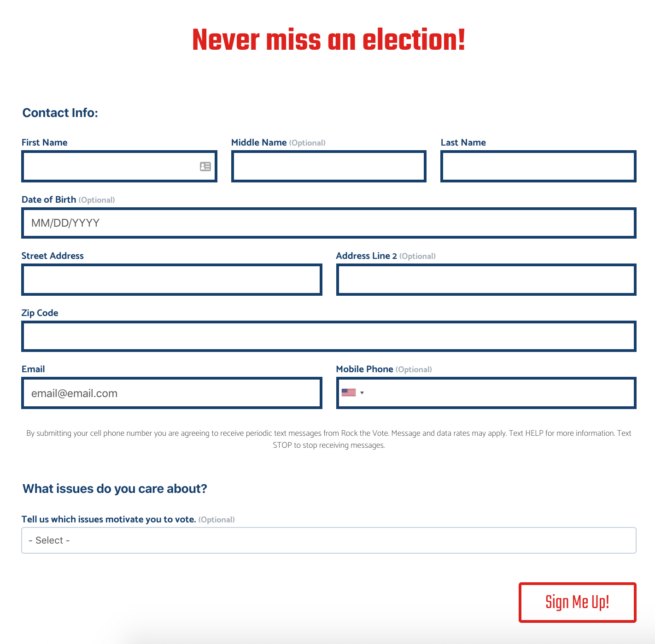Click the Sign Me Up! button

tap(578, 603)
